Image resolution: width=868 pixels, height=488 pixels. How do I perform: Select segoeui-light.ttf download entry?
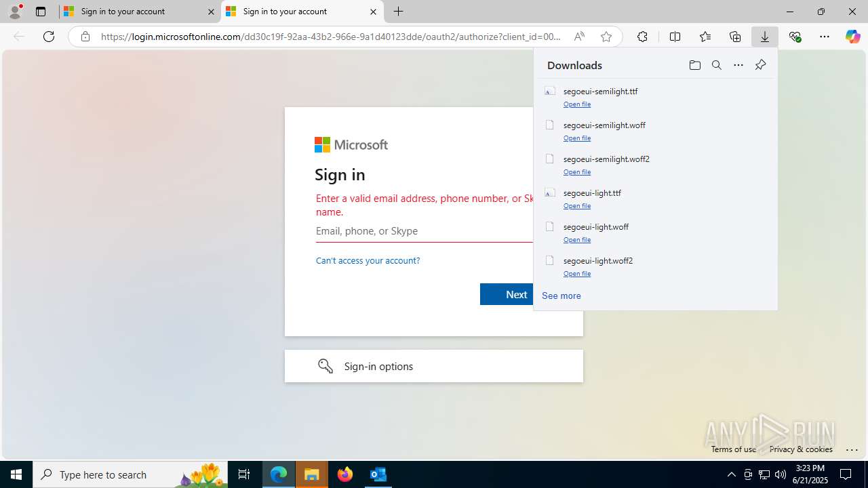(655, 199)
